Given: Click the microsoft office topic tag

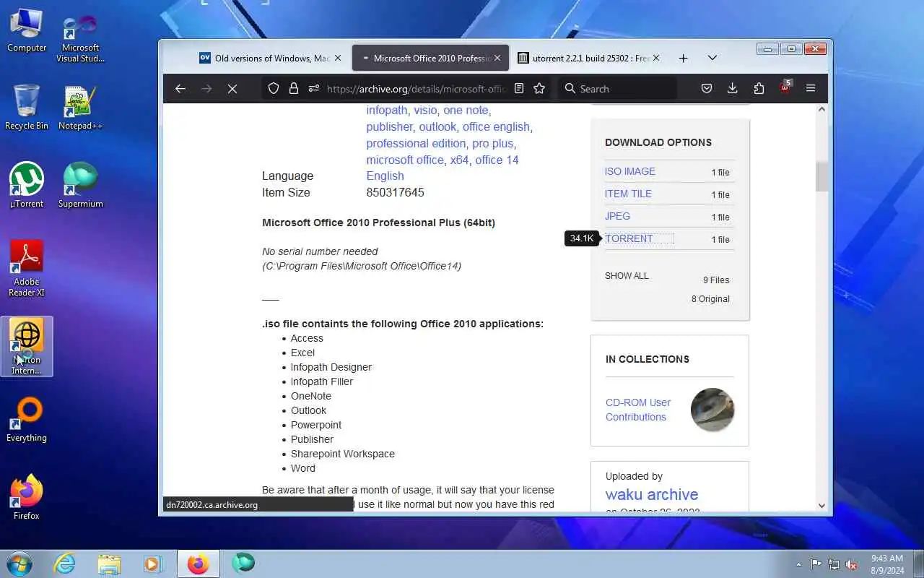Looking at the screenshot, I should tap(404, 160).
